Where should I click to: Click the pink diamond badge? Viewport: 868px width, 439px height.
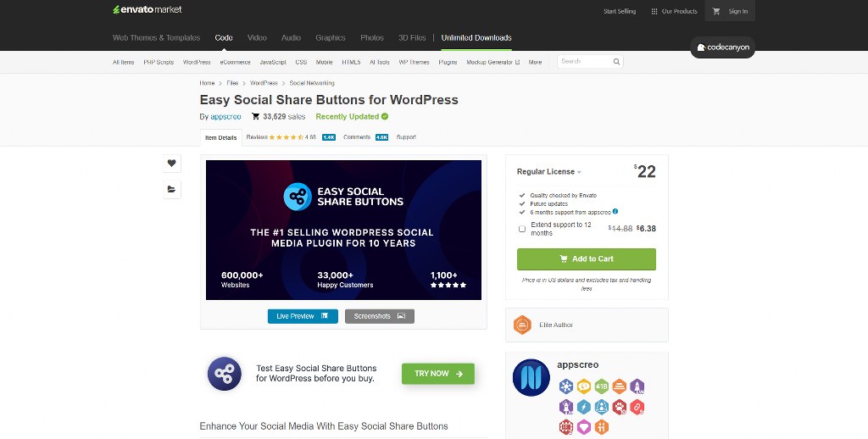click(583, 427)
